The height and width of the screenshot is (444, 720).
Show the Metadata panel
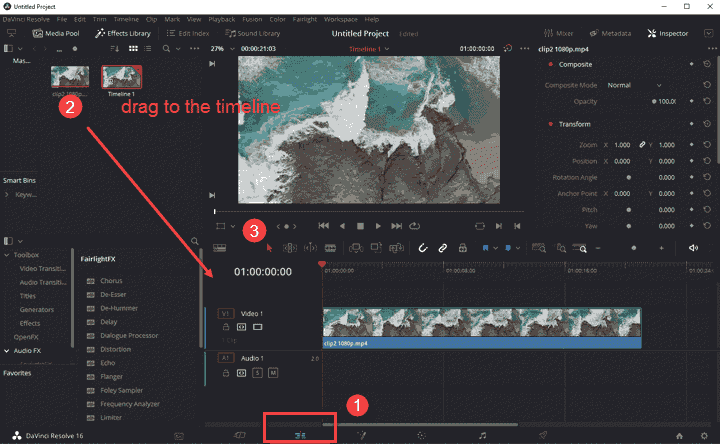(610, 34)
